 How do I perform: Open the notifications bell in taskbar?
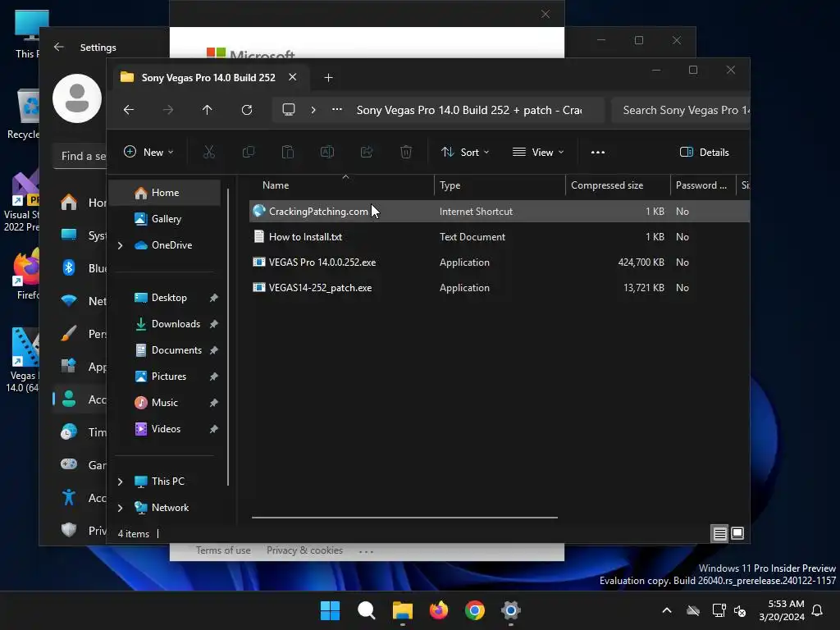click(x=818, y=610)
